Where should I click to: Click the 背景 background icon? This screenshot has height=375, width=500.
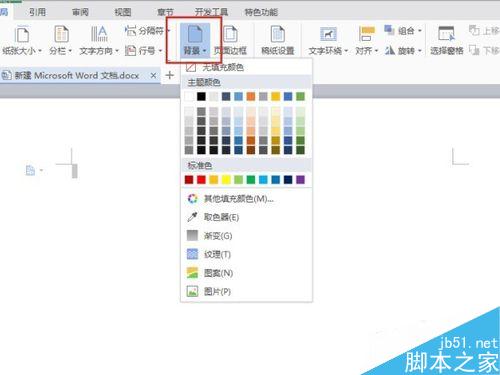point(195,34)
